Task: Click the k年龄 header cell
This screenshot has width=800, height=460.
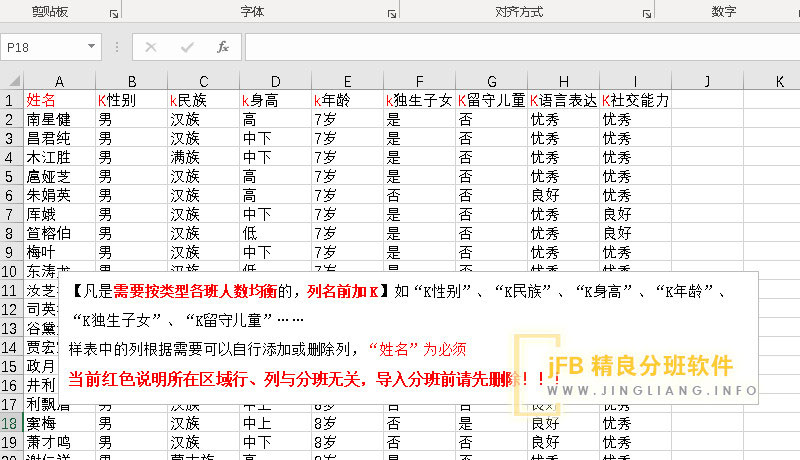Action: [x=347, y=100]
